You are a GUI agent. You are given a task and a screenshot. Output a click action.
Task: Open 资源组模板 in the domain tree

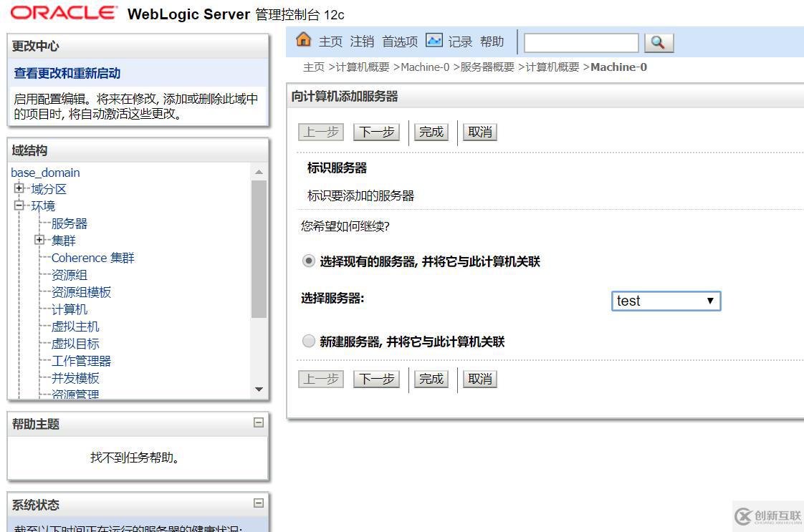click(81, 292)
